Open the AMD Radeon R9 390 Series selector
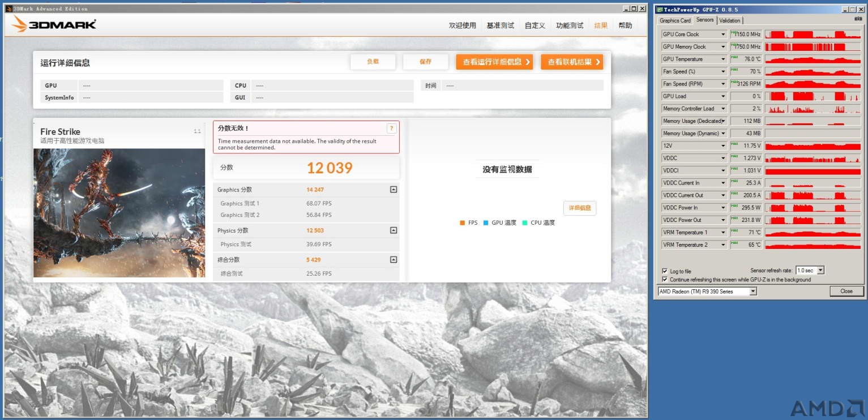This screenshot has width=868, height=420. click(x=707, y=292)
